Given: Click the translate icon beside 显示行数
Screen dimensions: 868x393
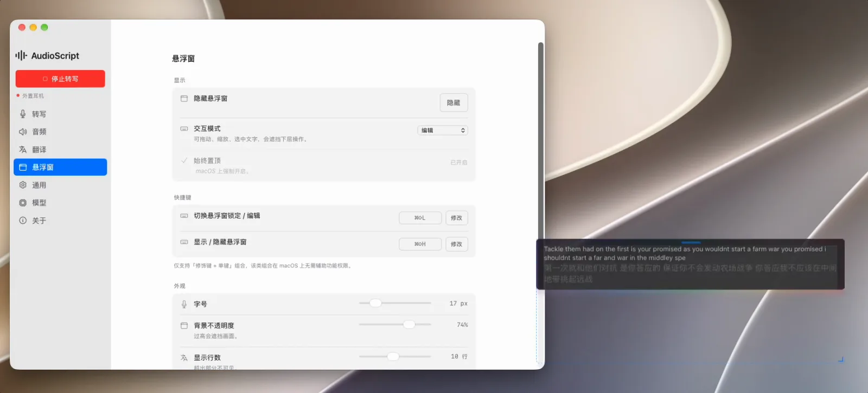Looking at the screenshot, I should click(184, 358).
